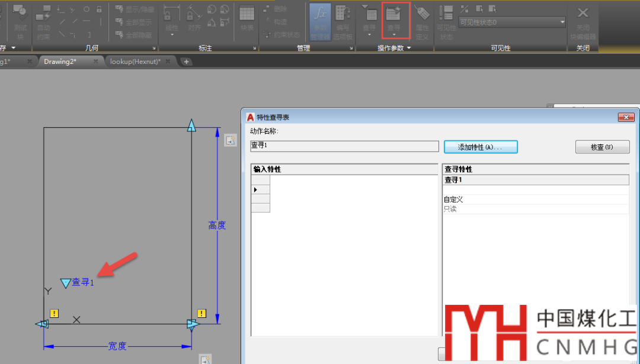The height and width of the screenshot is (364, 640).
Task: Switch to the lookup(Hexnut)* drawing tab
Action: coord(135,62)
